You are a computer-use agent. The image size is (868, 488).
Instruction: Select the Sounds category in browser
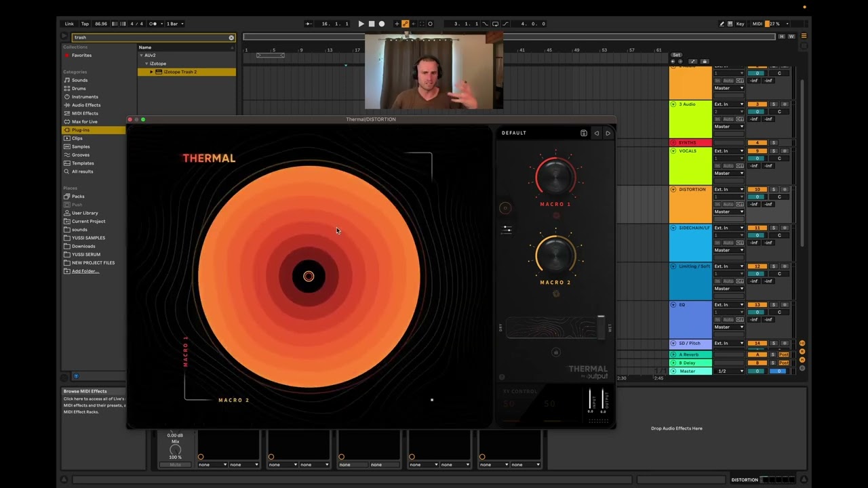coord(79,80)
